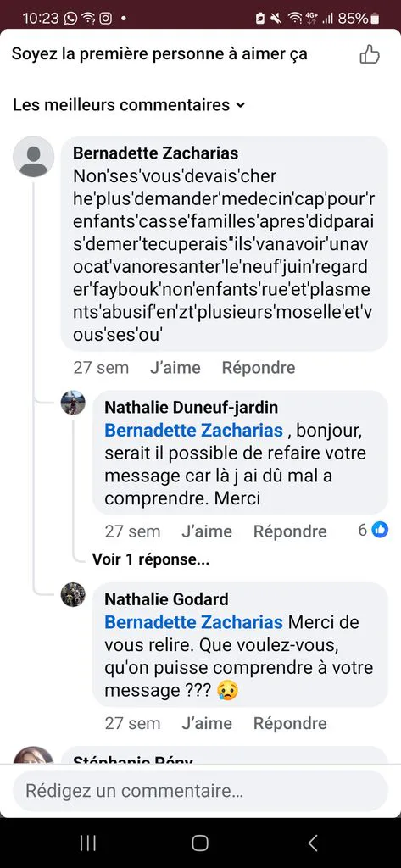
Task: Reply to Nathalie Godard's comment
Action: tap(290, 723)
